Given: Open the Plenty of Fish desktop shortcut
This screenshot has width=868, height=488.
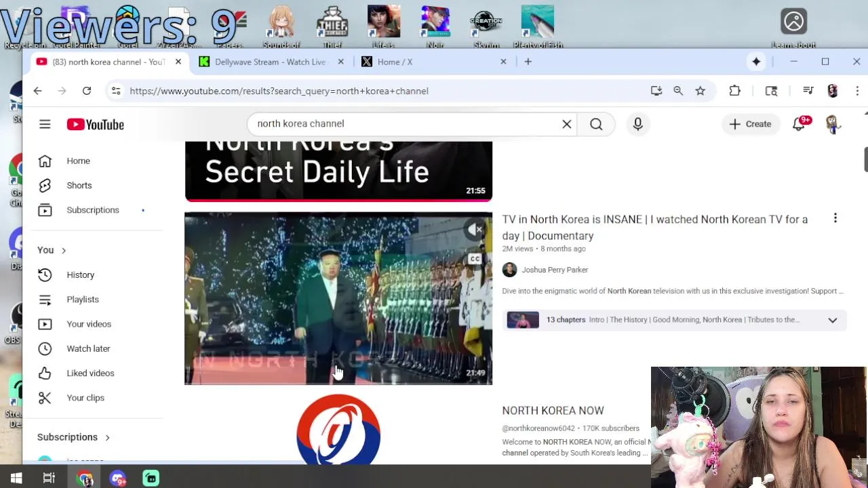Looking at the screenshot, I should tap(538, 27).
